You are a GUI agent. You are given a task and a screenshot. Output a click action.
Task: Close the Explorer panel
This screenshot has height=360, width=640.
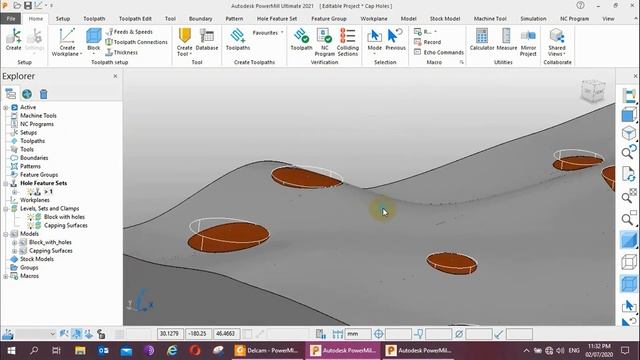tap(115, 76)
